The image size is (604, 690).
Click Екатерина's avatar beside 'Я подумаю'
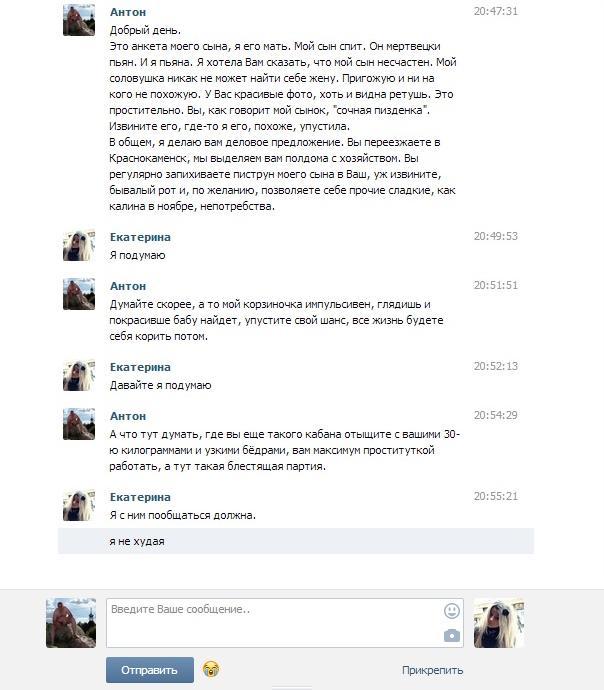pyautogui.click(x=79, y=245)
